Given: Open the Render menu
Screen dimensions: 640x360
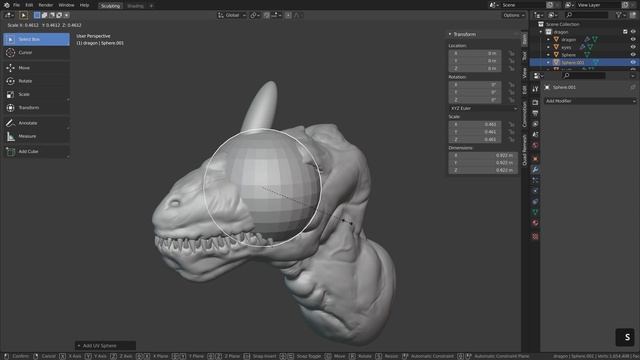Looking at the screenshot, I should tap(46, 5).
